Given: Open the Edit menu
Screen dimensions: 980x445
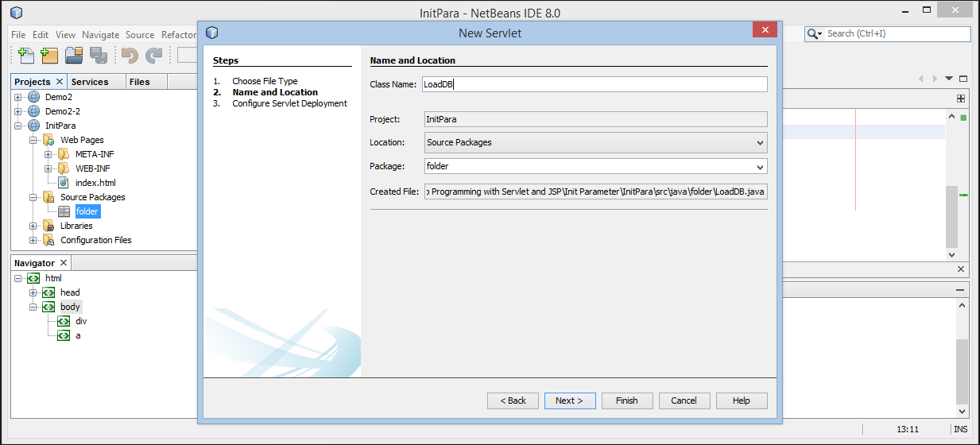Looking at the screenshot, I should (x=41, y=35).
